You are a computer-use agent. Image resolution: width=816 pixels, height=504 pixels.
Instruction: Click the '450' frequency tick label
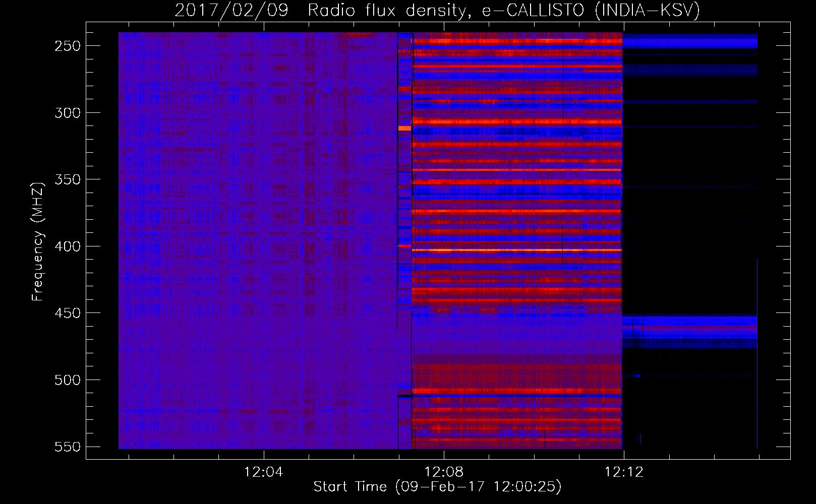(68, 313)
